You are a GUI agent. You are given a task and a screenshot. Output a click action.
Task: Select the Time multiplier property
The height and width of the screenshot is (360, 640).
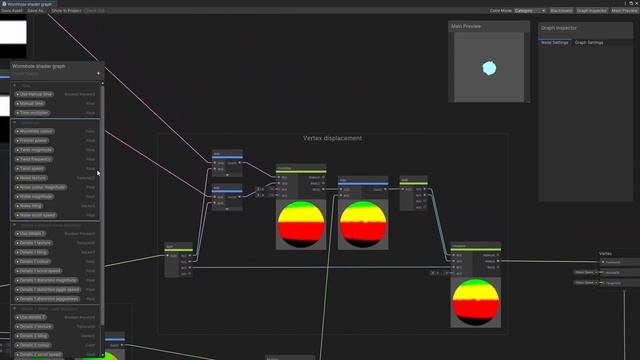32,113
